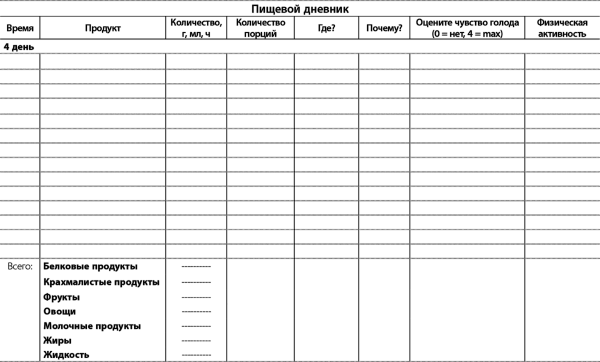Click the 'Физическая активность' header
Viewport: 600px width, 362px height.
562,28
